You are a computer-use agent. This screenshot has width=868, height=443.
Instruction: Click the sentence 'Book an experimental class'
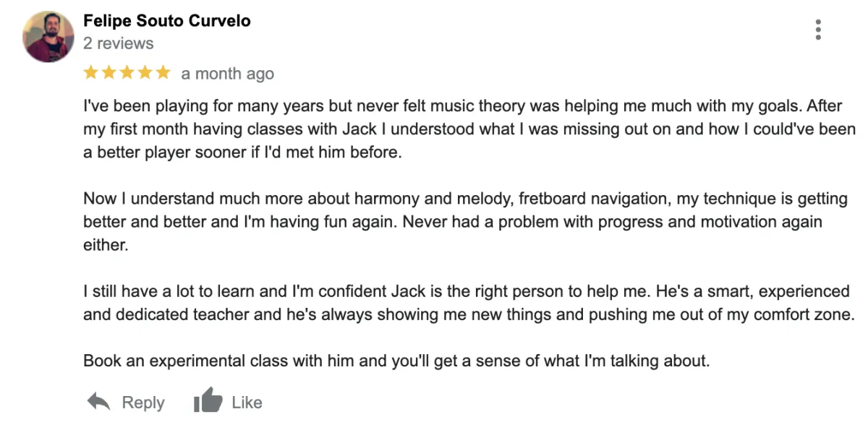point(396,360)
